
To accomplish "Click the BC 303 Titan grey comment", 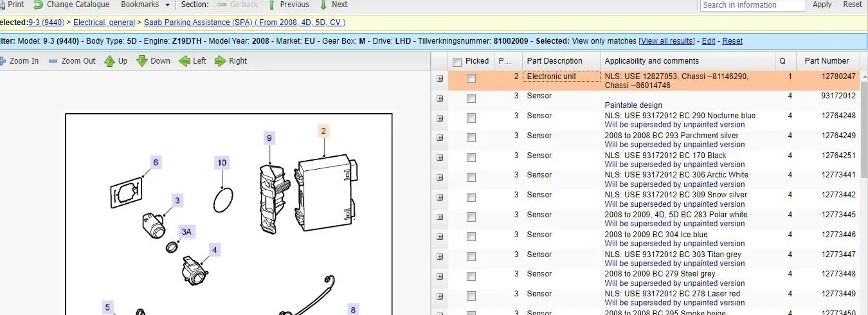I will point(673,255).
